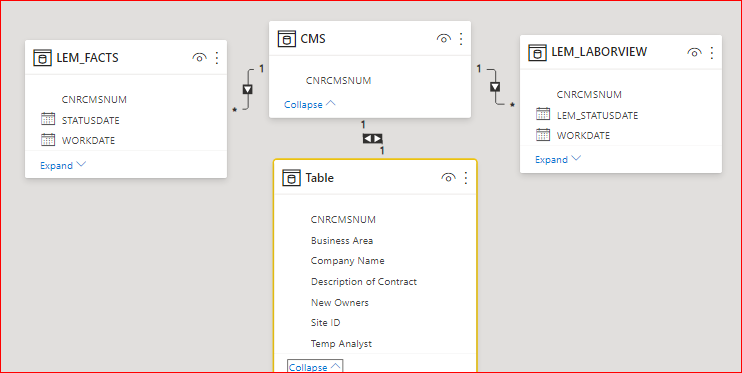Select CNRCMSNUM field in CMS table

[338, 80]
